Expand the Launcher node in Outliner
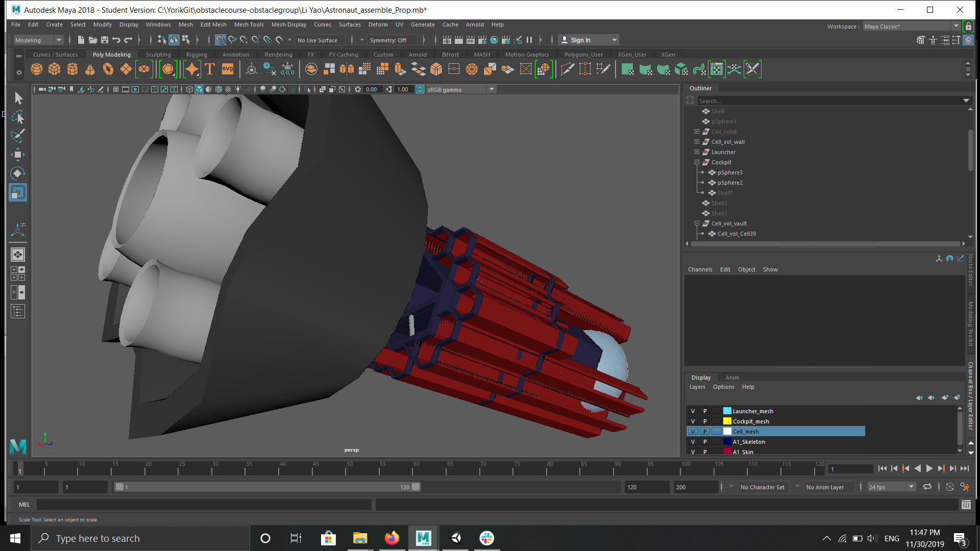Screen dimensions: 980x551 [x=697, y=152]
